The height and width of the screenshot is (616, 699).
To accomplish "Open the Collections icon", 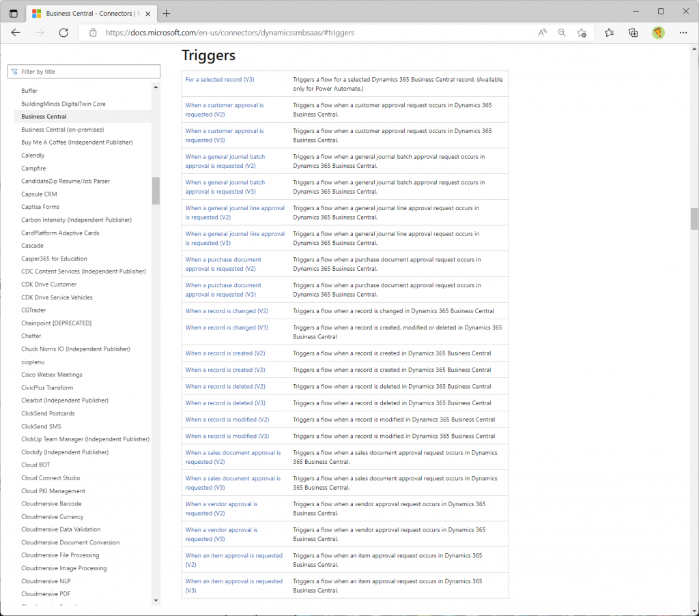I will (x=633, y=33).
